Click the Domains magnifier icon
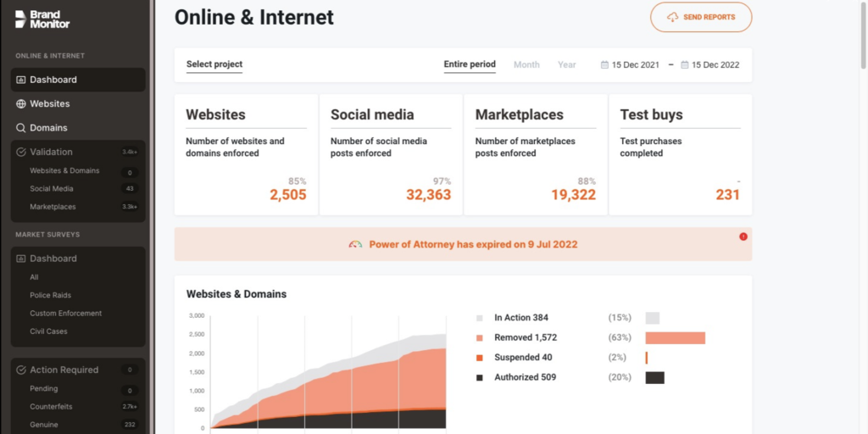The height and width of the screenshot is (434, 868). click(20, 128)
